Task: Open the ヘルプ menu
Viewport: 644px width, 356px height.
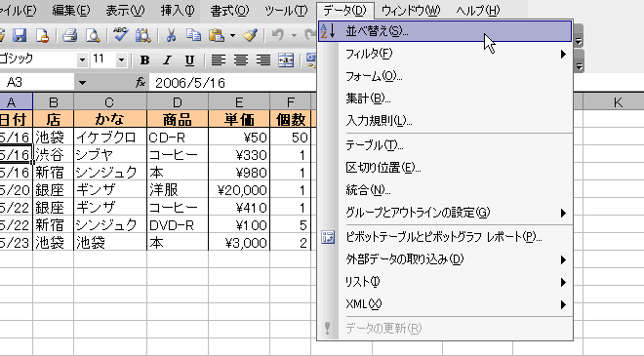Action: coord(478,11)
